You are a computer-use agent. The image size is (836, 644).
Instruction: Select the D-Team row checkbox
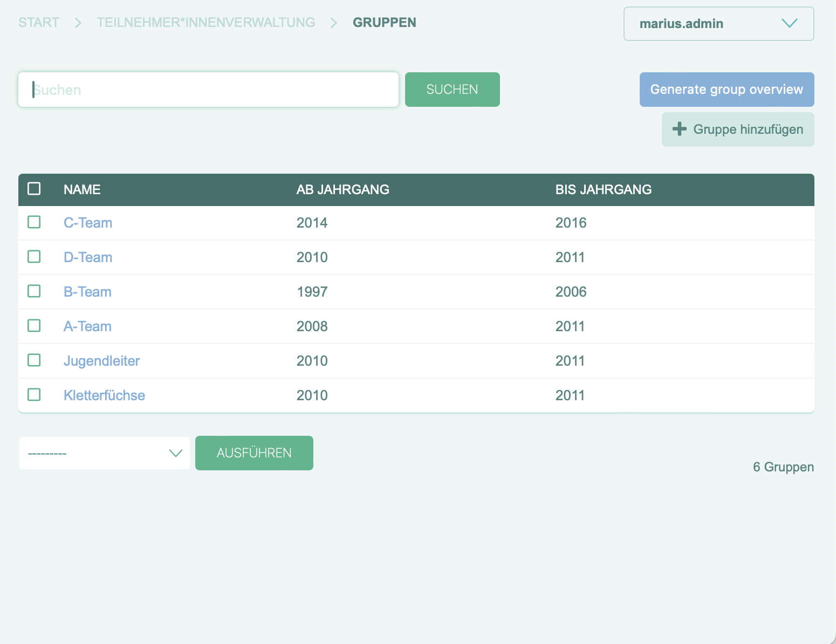point(34,257)
